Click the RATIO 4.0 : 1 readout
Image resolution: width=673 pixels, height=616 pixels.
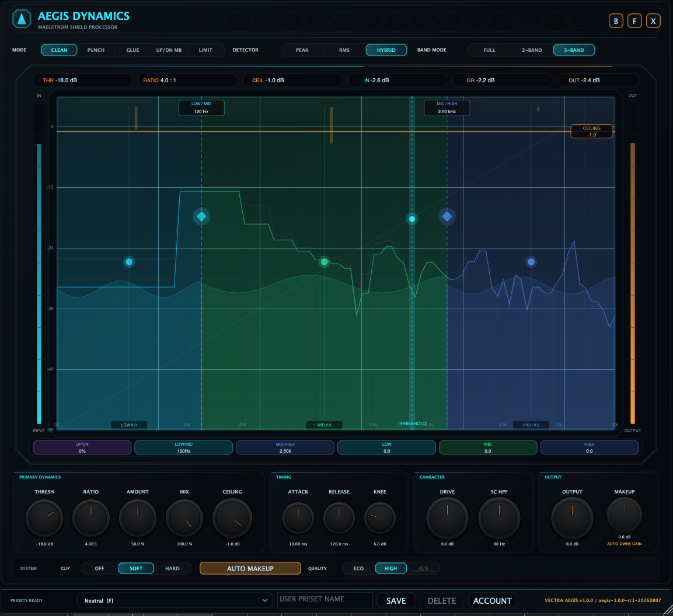pos(187,80)
